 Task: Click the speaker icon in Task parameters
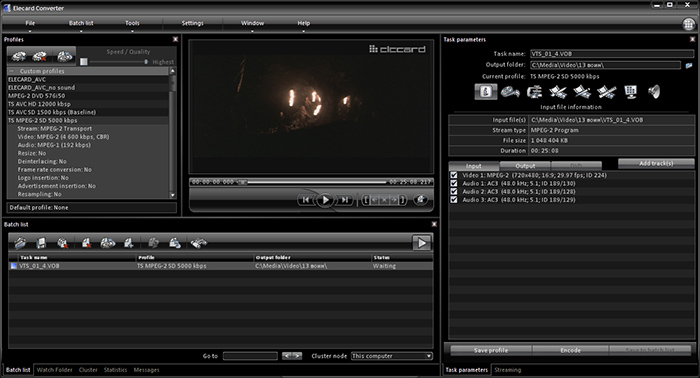(x=654, y=92)
